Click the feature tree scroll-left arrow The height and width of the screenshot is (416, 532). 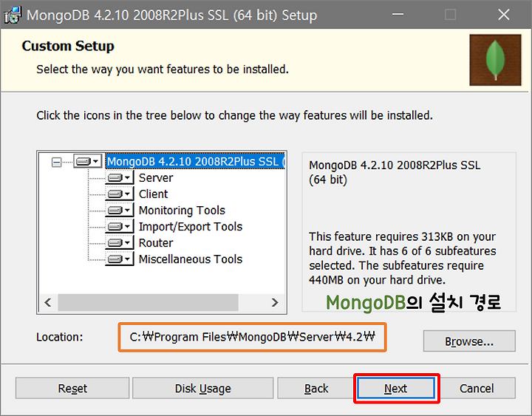click(48, 302)
